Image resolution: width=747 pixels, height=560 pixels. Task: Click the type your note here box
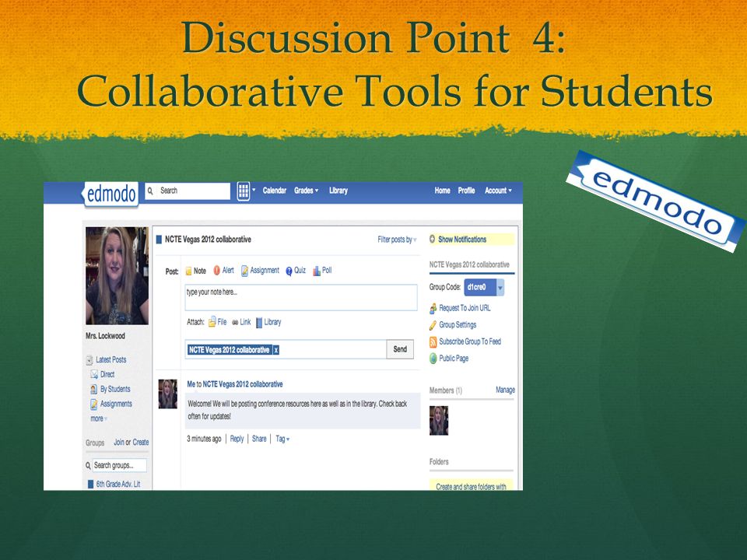[x=301, y=298]
